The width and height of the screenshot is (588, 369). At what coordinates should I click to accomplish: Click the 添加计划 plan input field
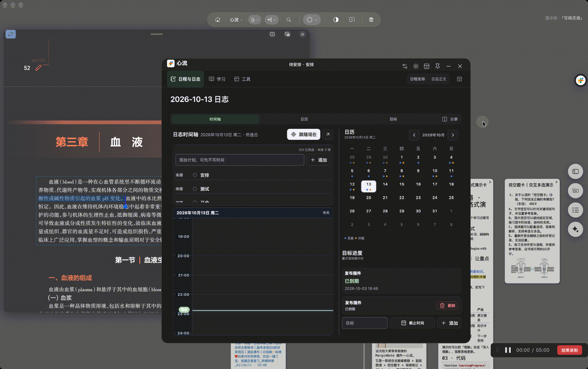tap(240, 160)
